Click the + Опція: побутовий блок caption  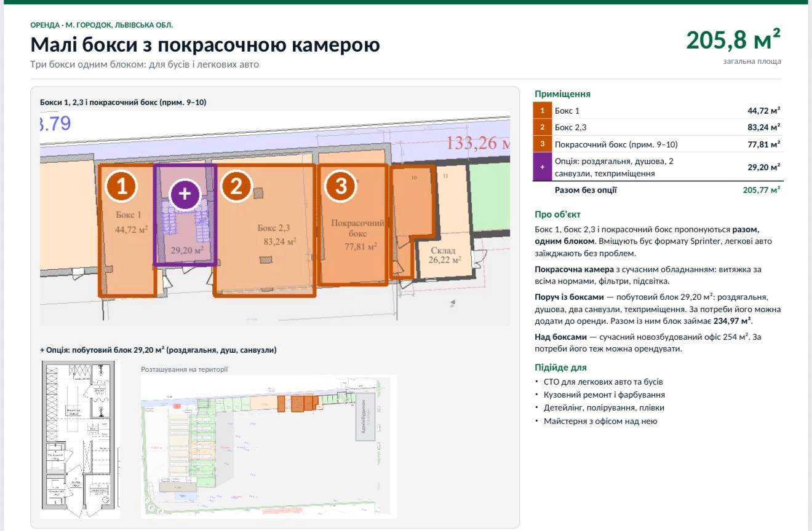click(x=158, y=350)
